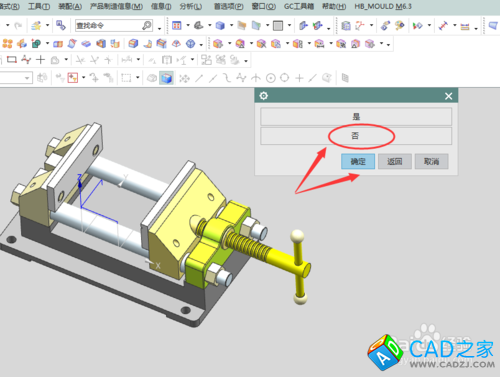This screenshot has height=377, width=500.
Task: Click the star command icon
Action: tap(36, 26)
